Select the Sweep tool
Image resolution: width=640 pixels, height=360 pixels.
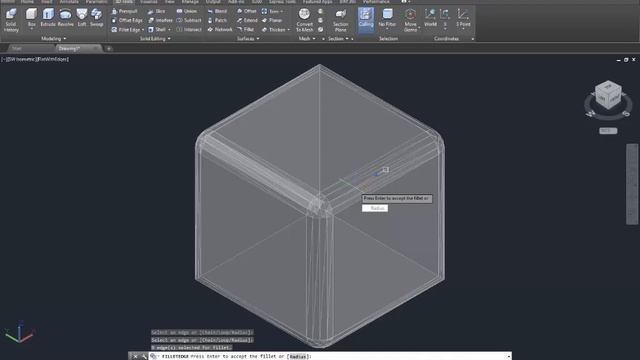click(96, 18)
